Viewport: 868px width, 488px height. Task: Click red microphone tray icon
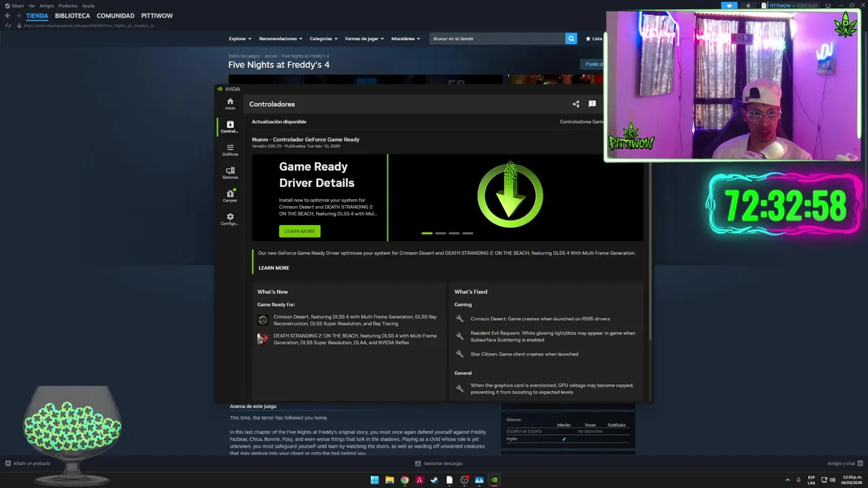[799, 480]
